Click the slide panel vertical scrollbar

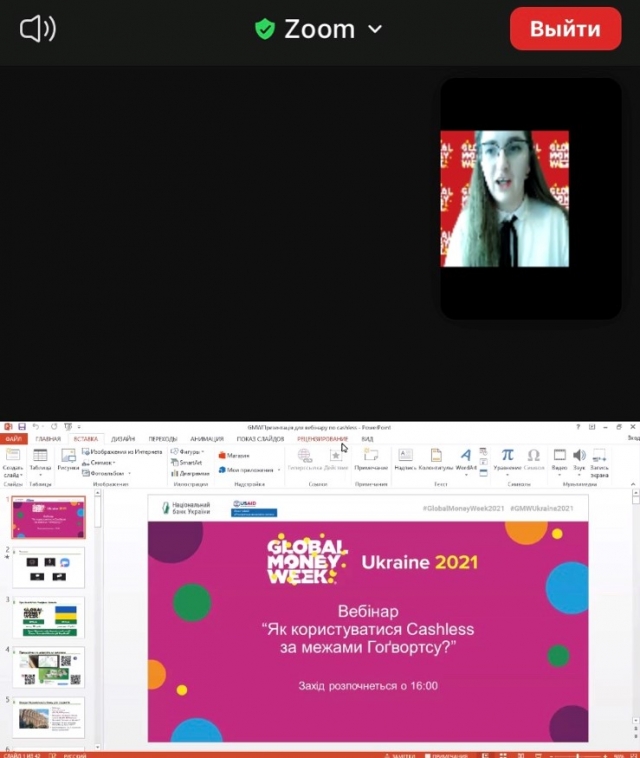[x=98, y=619]
